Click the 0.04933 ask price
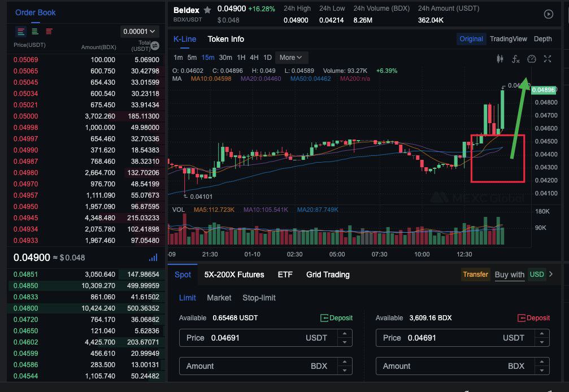Viewport: 569px width, 392px height. pyautogui.click(x=26, y=241)
